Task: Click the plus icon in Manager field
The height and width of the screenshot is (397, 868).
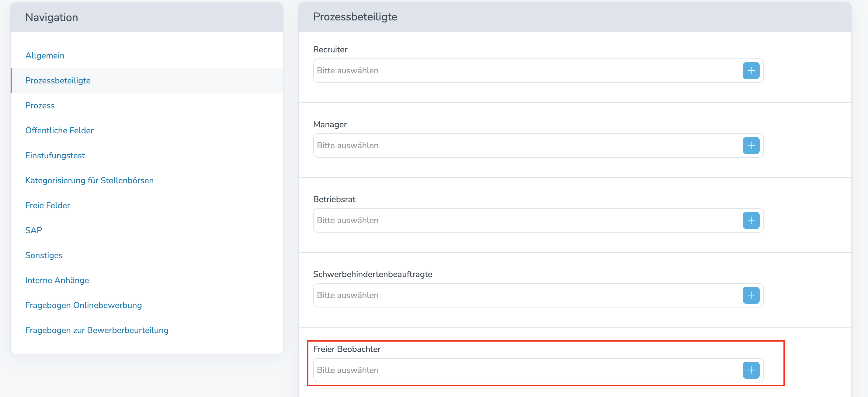Action: click(751, 146)
